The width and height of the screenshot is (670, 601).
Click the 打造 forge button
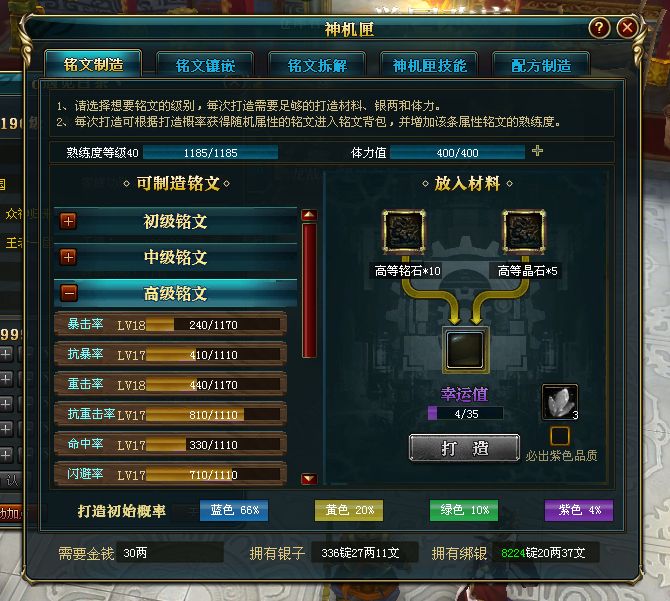(464, 448)
